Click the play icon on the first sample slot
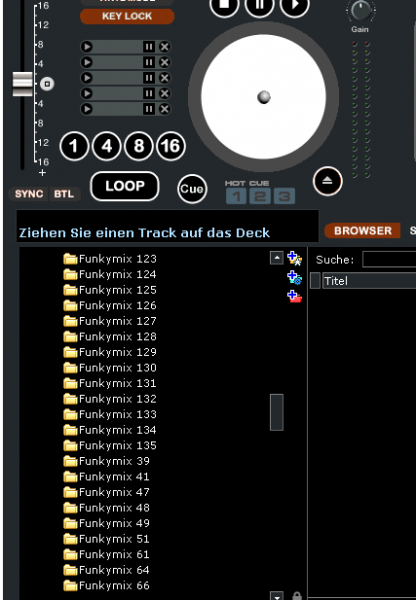 coord(87,47)
